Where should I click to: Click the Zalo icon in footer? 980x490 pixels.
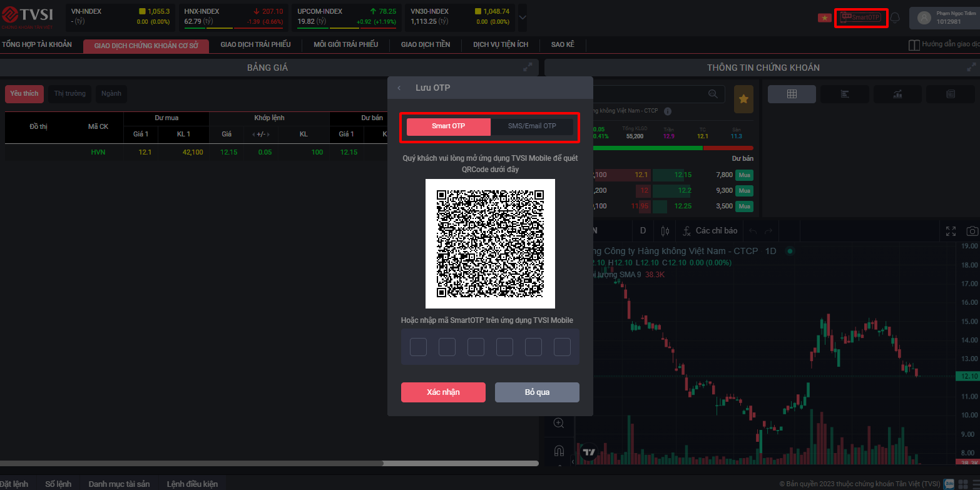pos(949,484)
